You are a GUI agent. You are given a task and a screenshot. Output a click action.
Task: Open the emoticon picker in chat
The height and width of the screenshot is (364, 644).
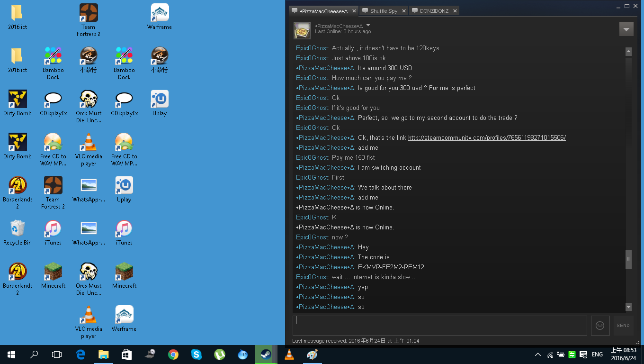(x=600, y=326)
